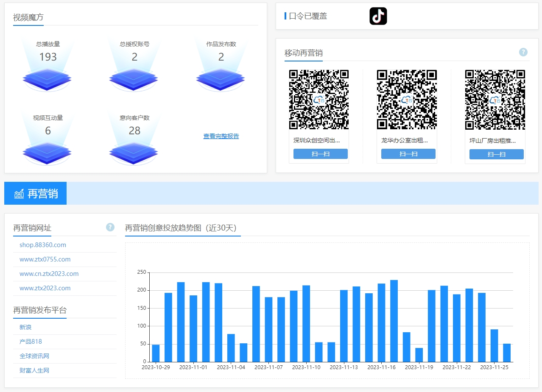Viewport: 542px width, 392px height.
Task: Select 新浪 in 再营销发布平台 list
Action: pos(25,327)
